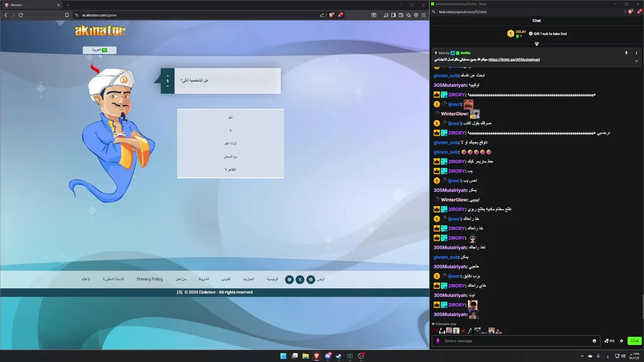Open the من نحن footer link
This screenshot has height=362, width=644.
(x=181, y=279)
